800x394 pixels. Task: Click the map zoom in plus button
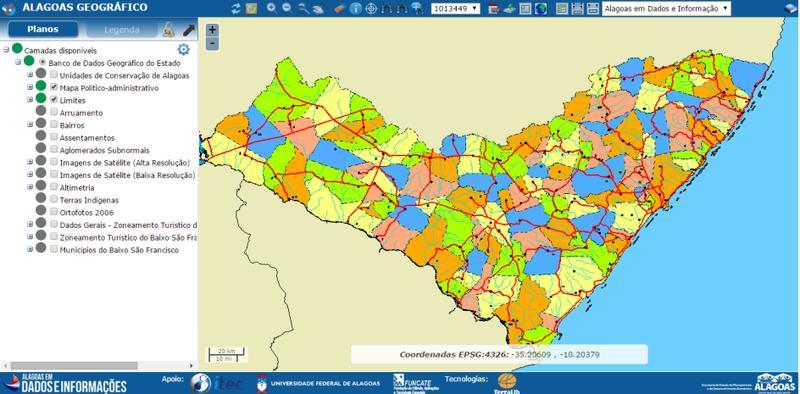213,30
